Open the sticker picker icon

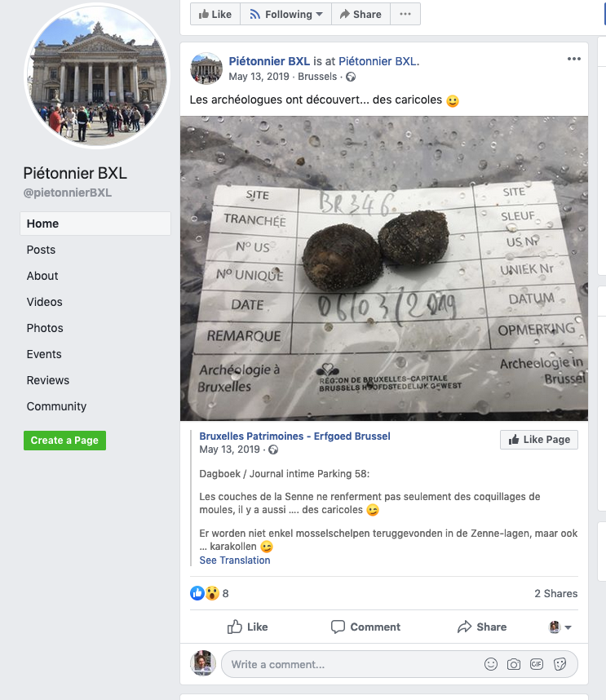pos(560,664)
